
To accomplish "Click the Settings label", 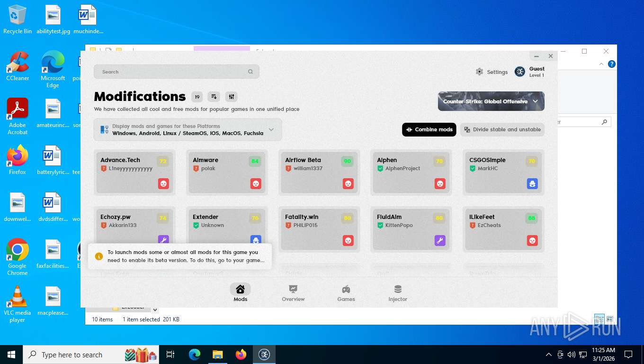I will (x=497, y=72).
